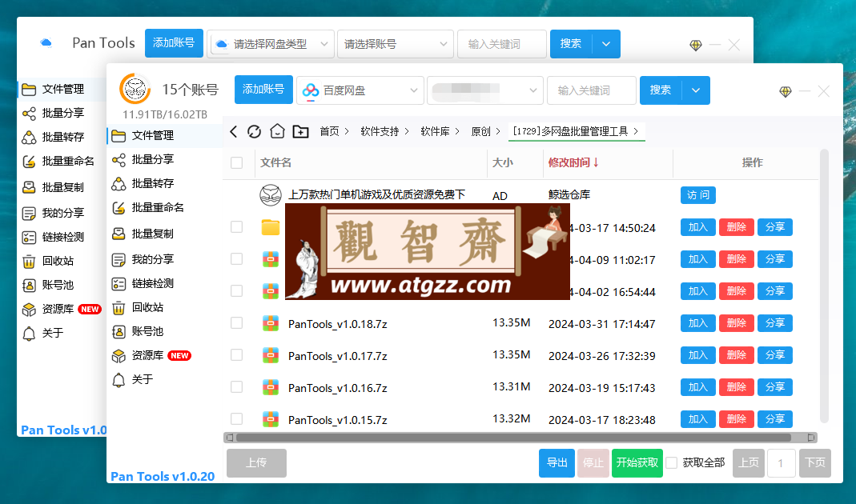Click the account avatar logo above 15个账号
The width and height of the screenshot is (856, 504).
(135, 88)
